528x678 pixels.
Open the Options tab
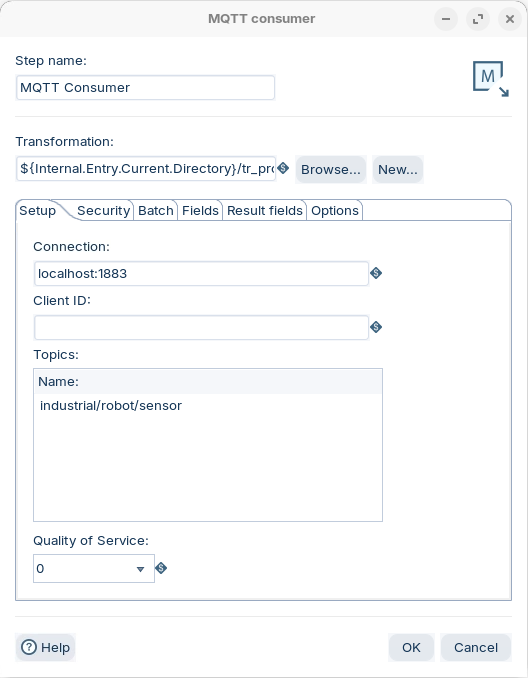(335, 211)
